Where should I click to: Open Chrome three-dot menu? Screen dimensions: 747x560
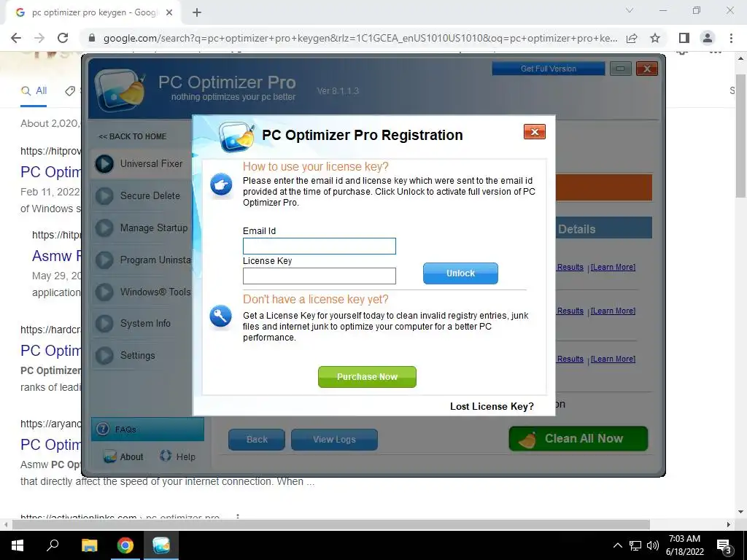pyautogui.click(x=731, y=38)
